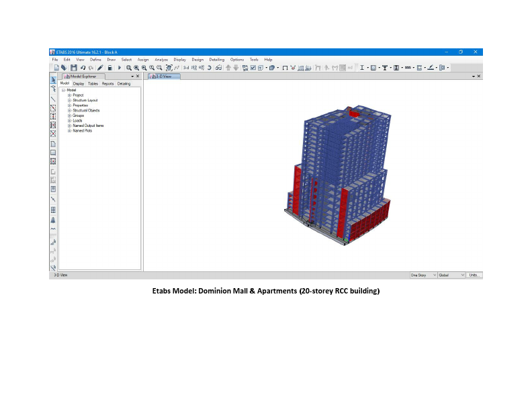Click Move Up in List arrow

click(228, 68)
